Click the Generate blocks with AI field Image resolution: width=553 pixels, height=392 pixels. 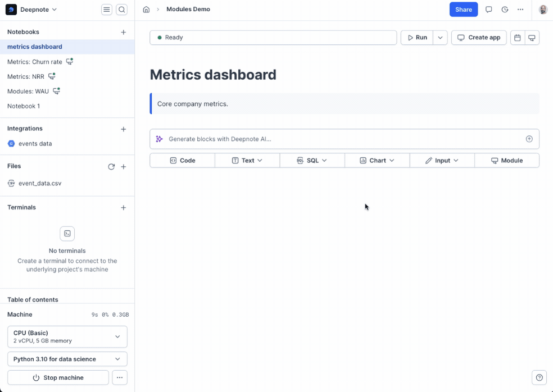337,139
